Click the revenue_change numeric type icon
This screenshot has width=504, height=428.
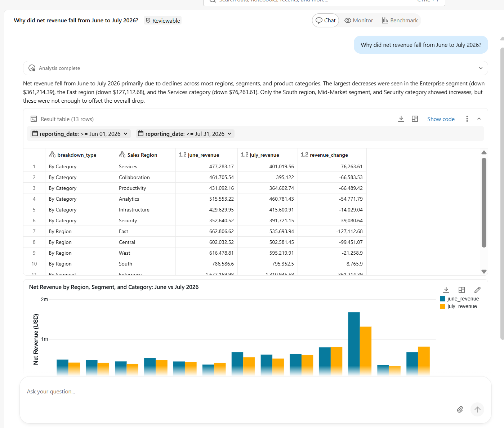click(x=304, y=155)
